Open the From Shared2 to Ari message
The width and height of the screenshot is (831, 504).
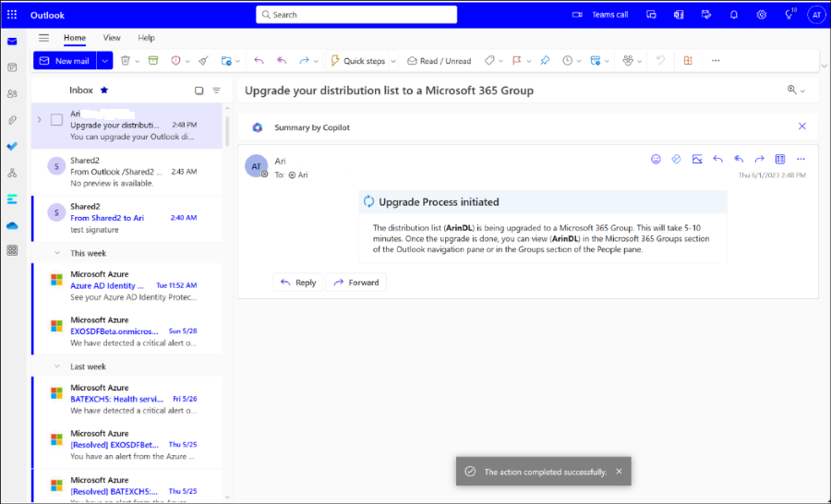point(127,218)
